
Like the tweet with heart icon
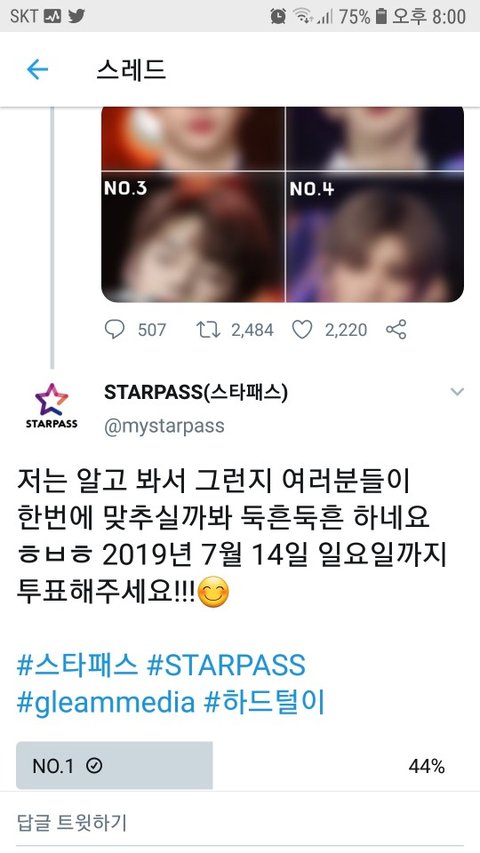click(x=302, y=329)
